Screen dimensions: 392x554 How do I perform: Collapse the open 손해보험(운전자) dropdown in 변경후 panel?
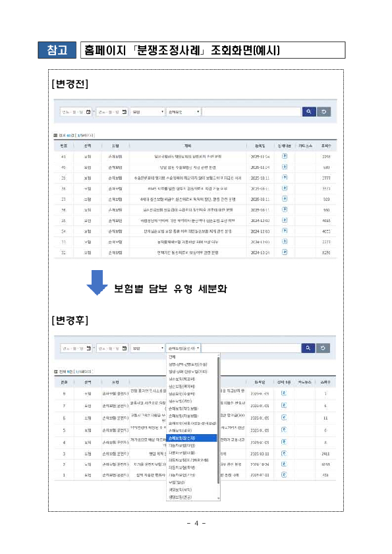(x=183, y=348)
